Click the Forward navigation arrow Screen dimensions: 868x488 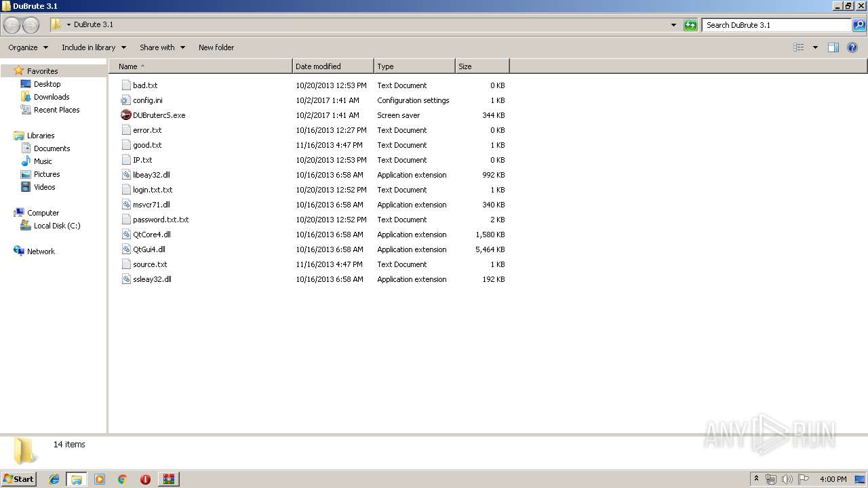coord(31,25)
